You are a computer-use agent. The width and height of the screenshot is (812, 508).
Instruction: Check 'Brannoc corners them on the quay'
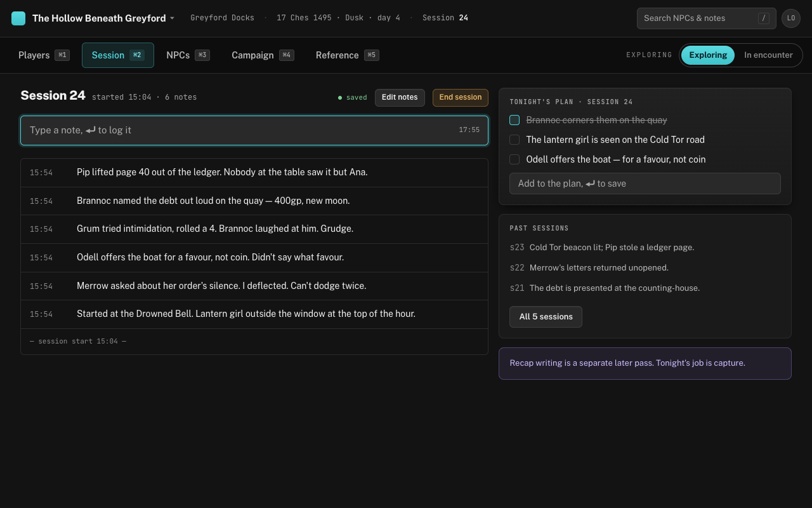click(514, 120)
